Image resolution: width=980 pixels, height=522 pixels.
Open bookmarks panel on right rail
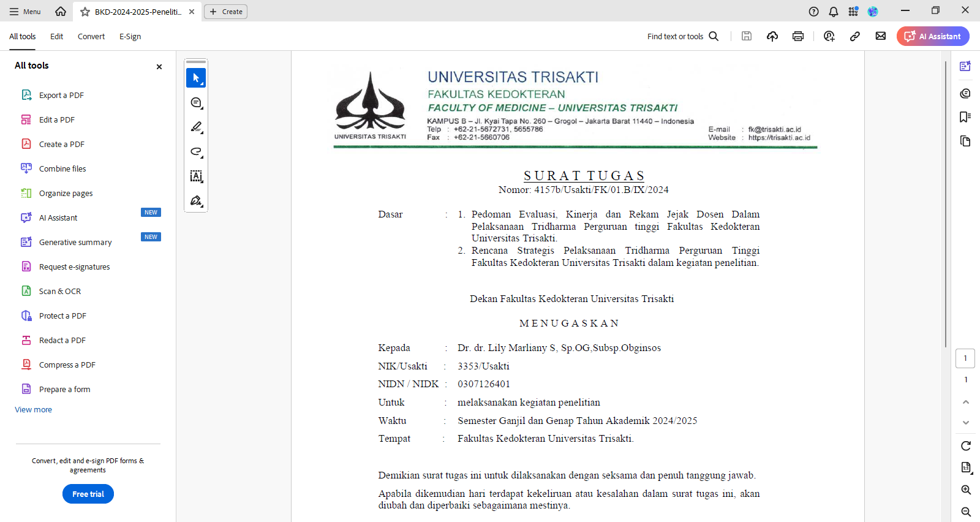pos(965,117)
